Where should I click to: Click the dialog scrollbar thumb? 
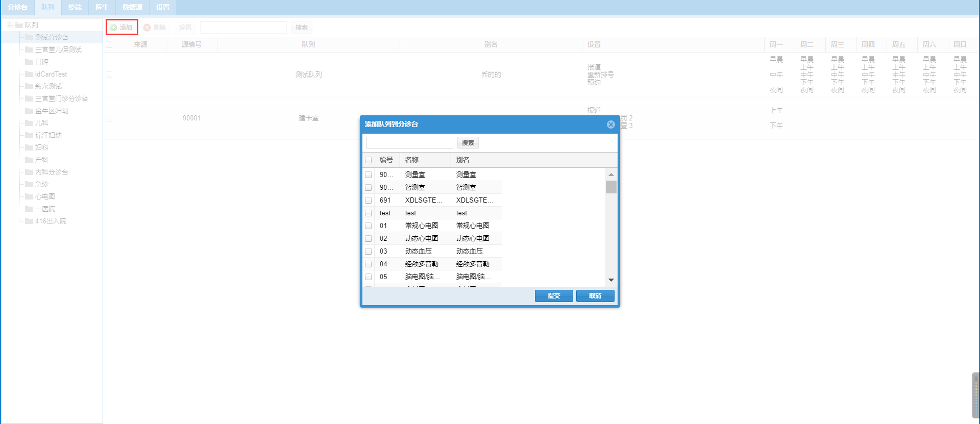[x=611, y=187]
